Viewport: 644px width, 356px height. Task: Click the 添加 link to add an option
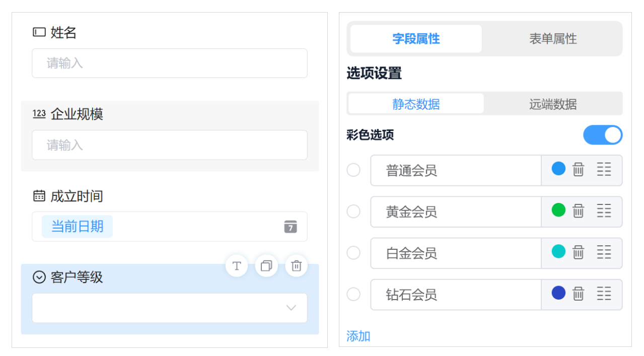(358, 336)
